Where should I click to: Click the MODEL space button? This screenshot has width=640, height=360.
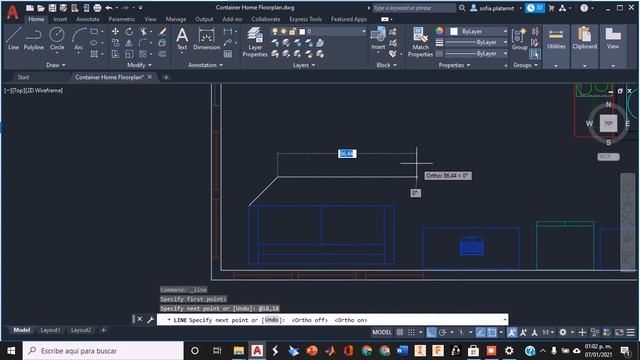tap(382, 332)
